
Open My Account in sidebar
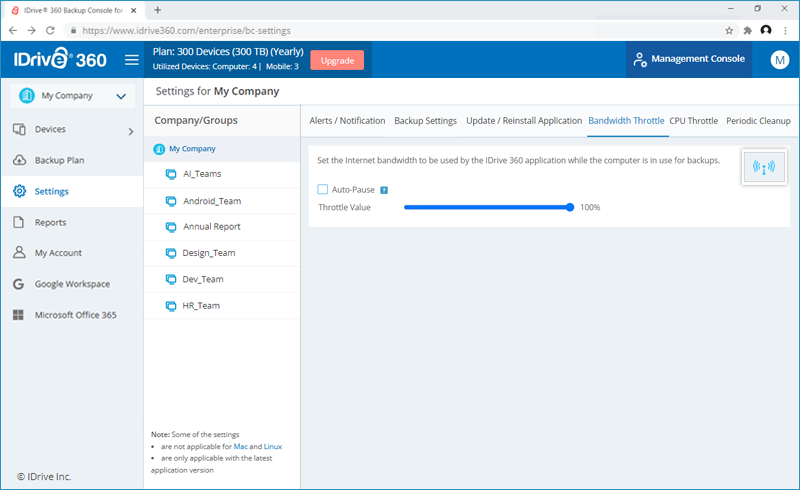72,253
